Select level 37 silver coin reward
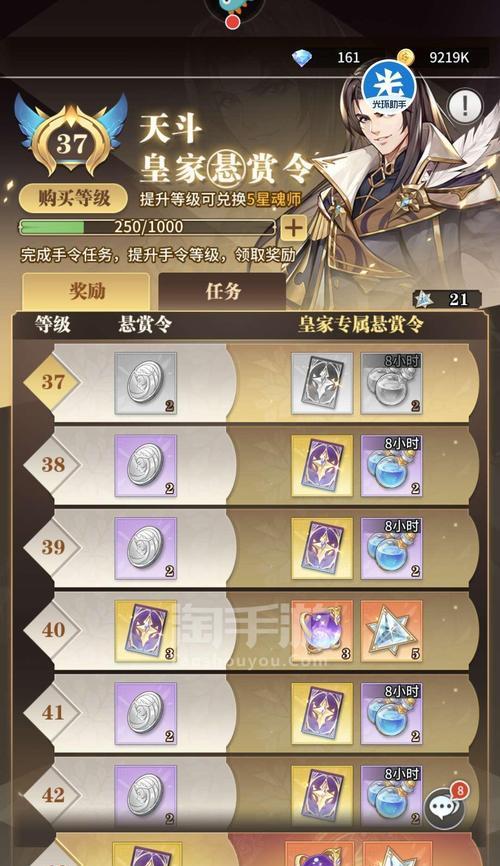 click(x=146, y=383)
